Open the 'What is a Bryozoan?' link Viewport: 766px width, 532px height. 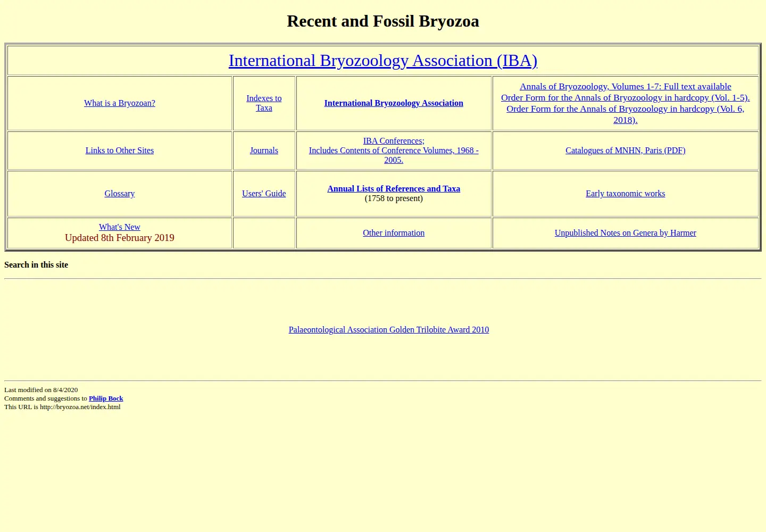tap(120, 103)
